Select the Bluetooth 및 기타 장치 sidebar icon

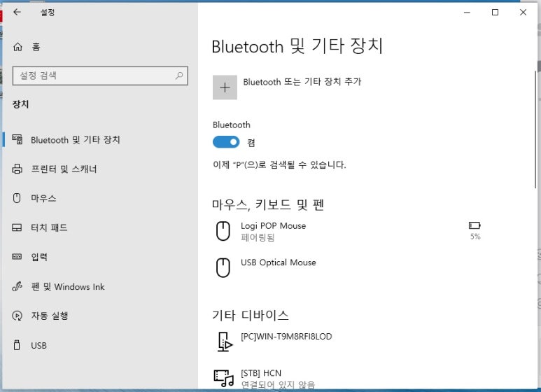pos(17,139)
